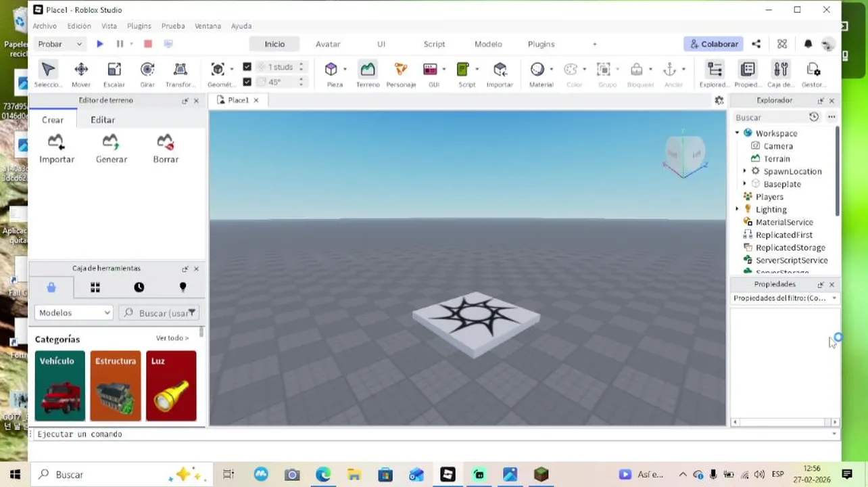Toggle the Explorador panel button
The image size is (868, 487).
[x=715, y=74]
